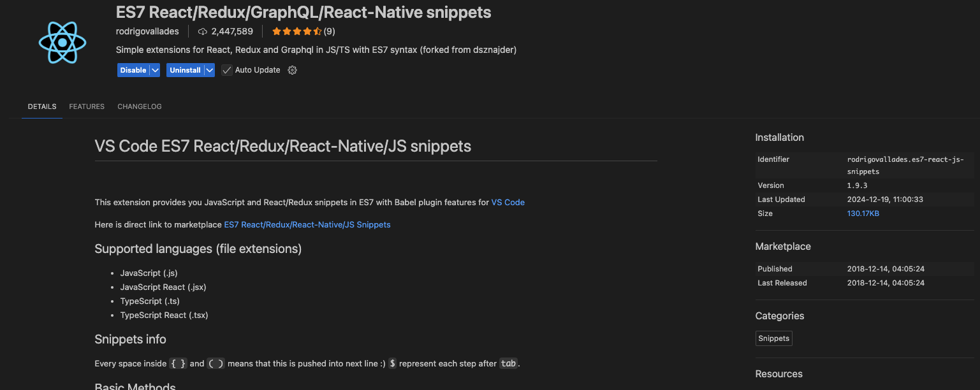This screenshot has width=980, height=390.
Task: Uninstall the ES7 snippets extension
Action: click(x=185, y=70)
